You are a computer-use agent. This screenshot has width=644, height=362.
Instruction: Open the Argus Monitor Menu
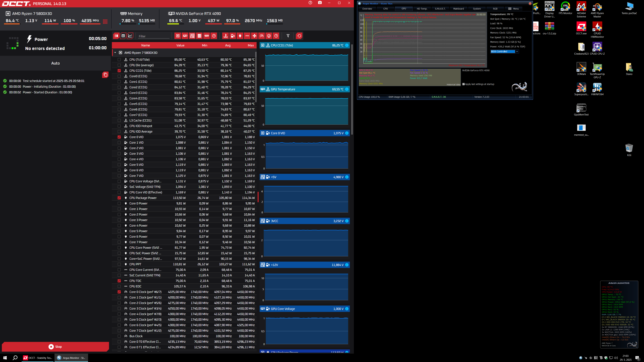(513, 9)
